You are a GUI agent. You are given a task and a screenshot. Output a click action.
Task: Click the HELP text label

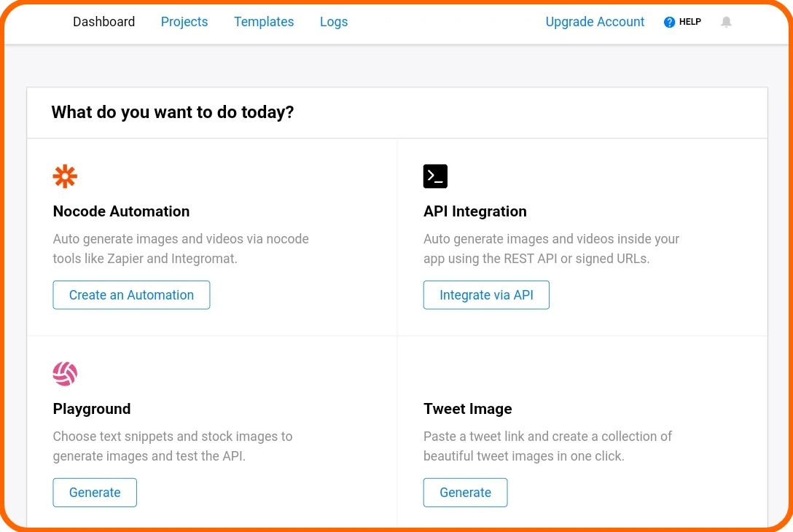(x=690, y=22)
